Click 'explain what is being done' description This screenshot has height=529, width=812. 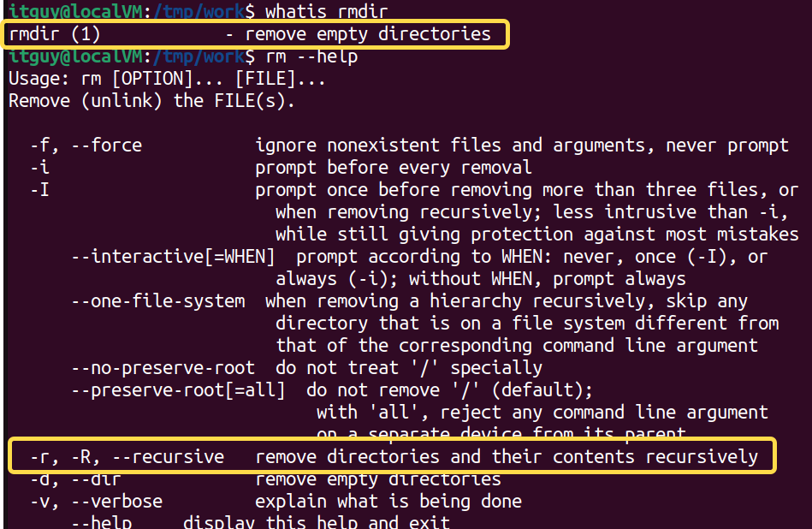pos(388,502)
